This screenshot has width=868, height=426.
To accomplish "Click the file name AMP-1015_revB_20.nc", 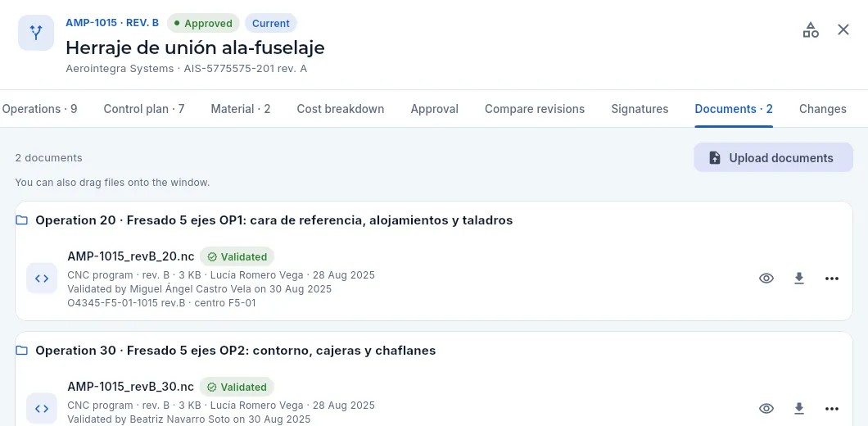I will pyautogui.click(x=131, y=256).
